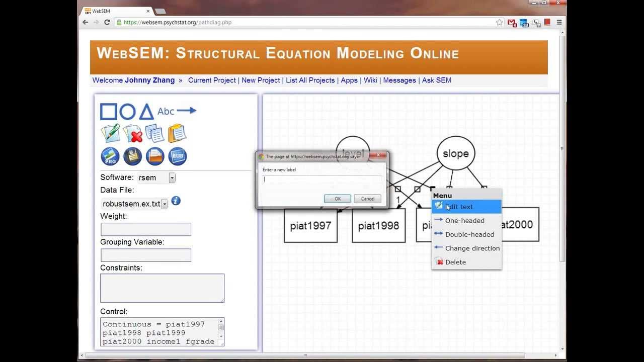This screenshot has width=644, height=362.
Task: Save the diagram with the floppy disk icon
Action: click(133, 156)
